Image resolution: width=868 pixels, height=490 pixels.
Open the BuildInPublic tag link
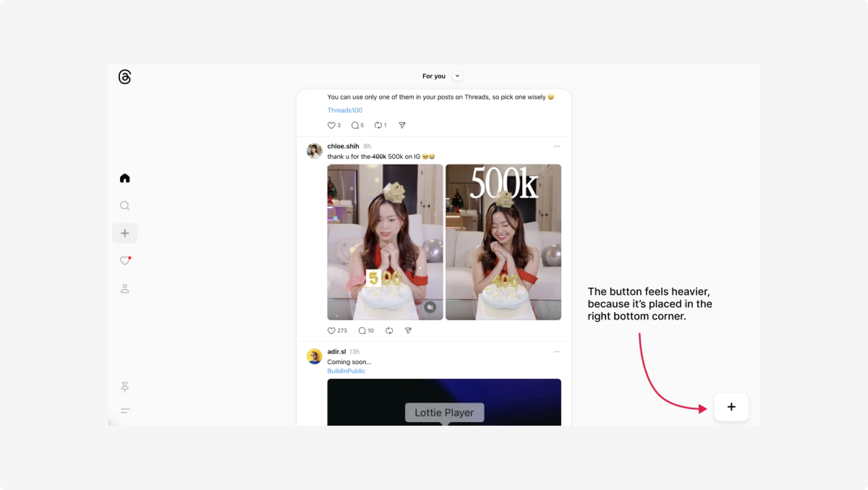[346, 371]
